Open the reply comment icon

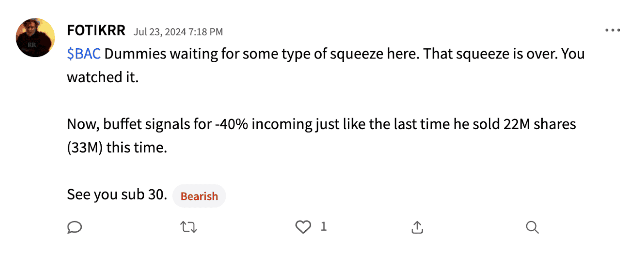75,227
